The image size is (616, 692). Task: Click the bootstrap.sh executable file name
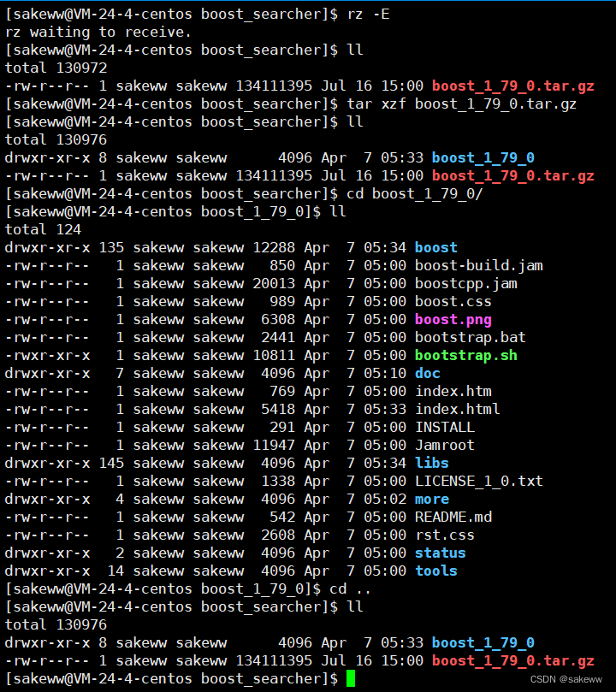point(465,355)
